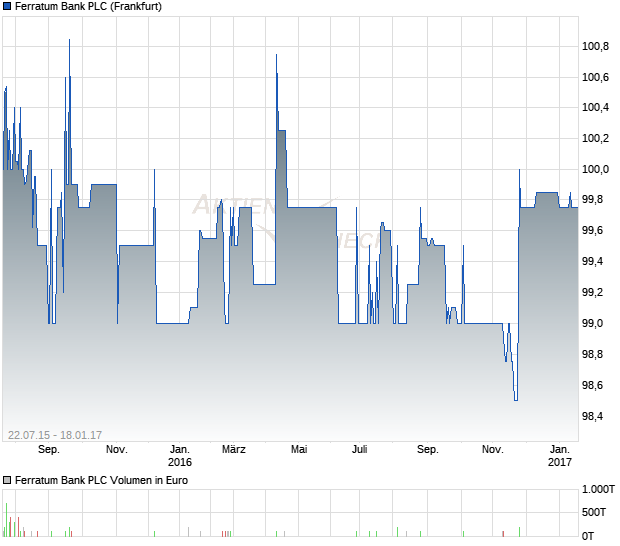620x546 pixels.
Task: Click the 1.000T label on the volume axis
Action: point(598,490)
